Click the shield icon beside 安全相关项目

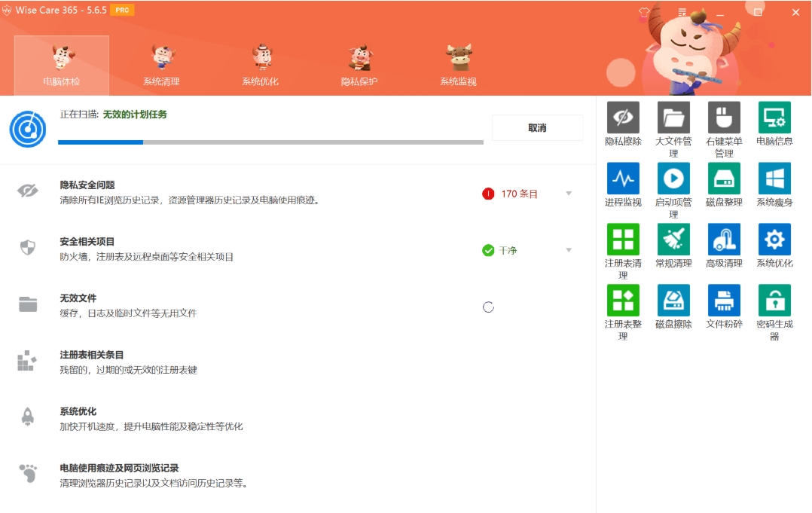tap(27, 247)
